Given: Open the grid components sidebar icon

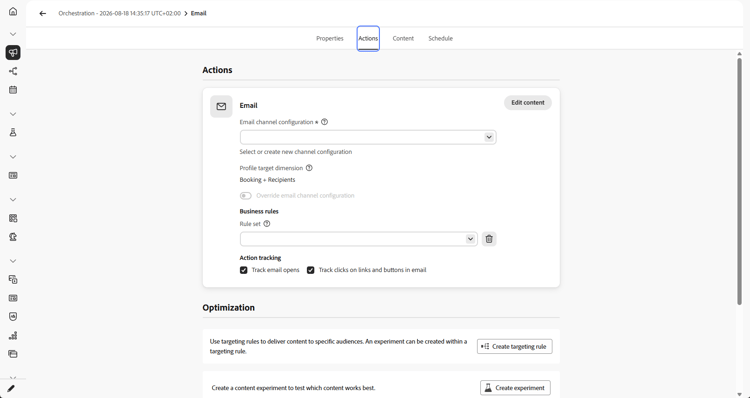Looking at the screenshot, I should click(x=13, y=218).
